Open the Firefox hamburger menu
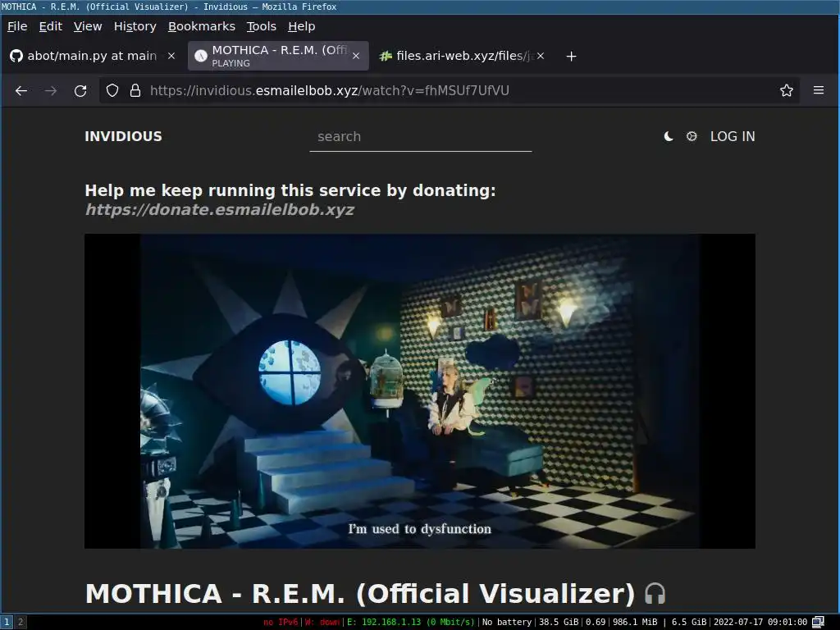Viewport: 840px width, 630px height. click(x=819, y=90)
